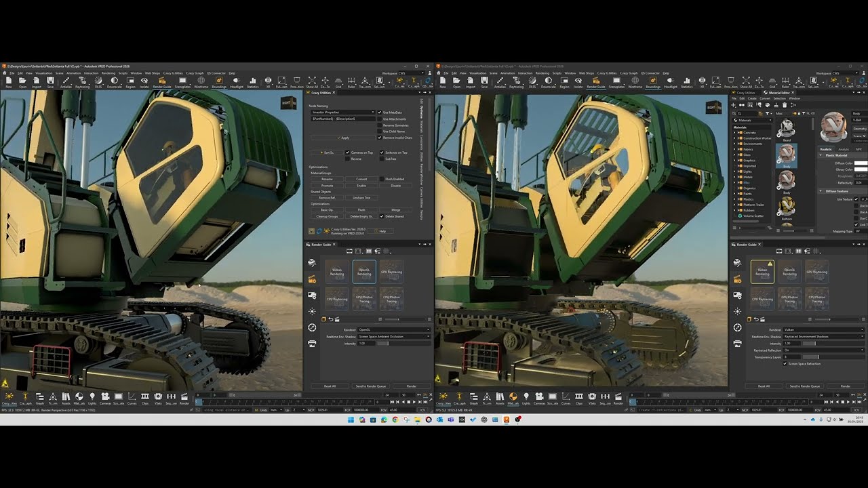Toggle Delete Shared checkbox
This screenshot has width=868, height=488.
pos(381,216)
